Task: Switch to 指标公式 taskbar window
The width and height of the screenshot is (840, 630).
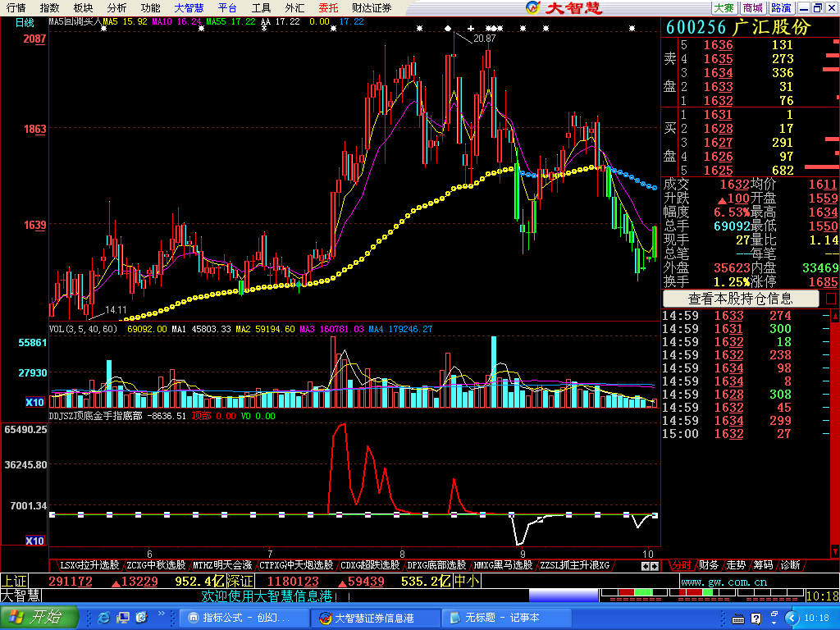Action: (x=243, y=618)
